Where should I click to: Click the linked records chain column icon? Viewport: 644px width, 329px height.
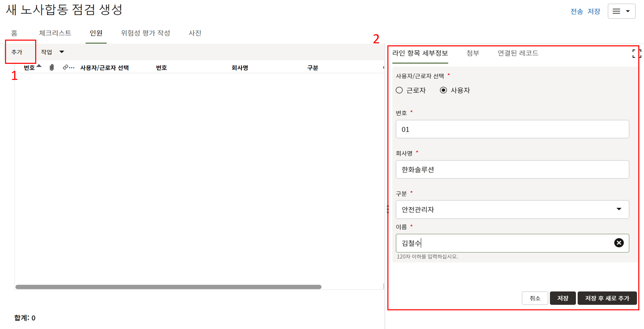pyautogui.click(x=66, y=67)
